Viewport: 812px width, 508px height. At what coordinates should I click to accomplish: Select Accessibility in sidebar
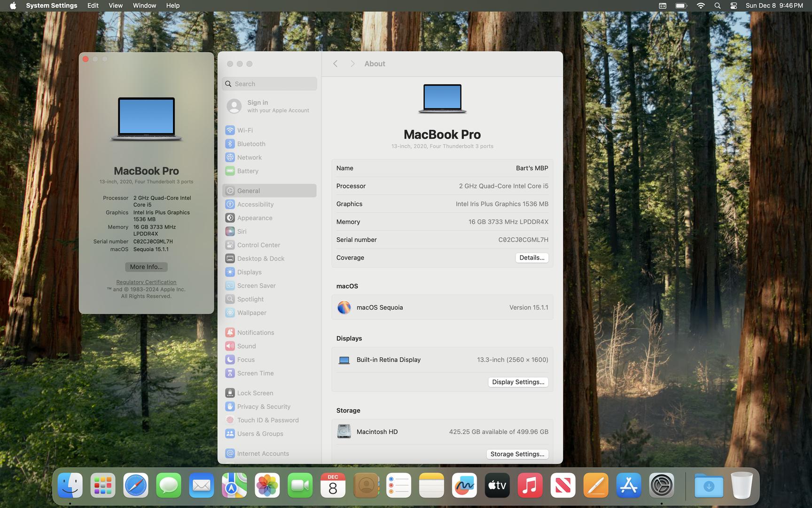pyautogui.click(x=269, y=205)
